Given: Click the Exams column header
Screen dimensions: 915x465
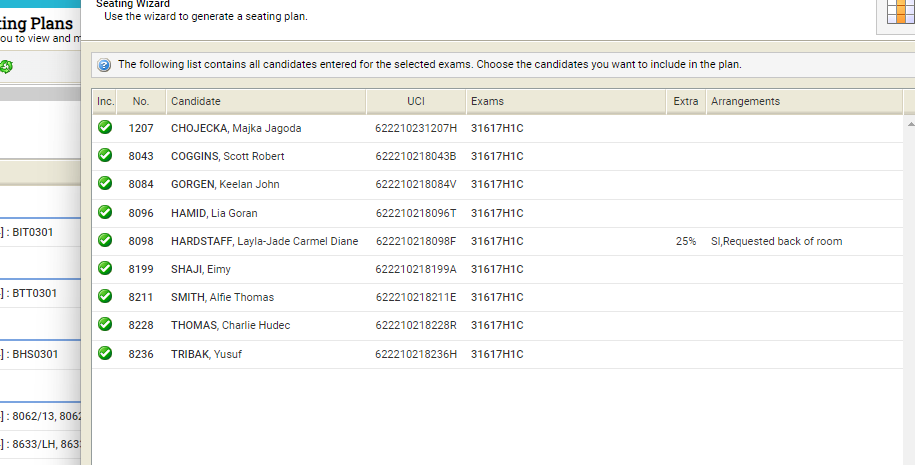Looking at the screenshot, I should (488, 101).
